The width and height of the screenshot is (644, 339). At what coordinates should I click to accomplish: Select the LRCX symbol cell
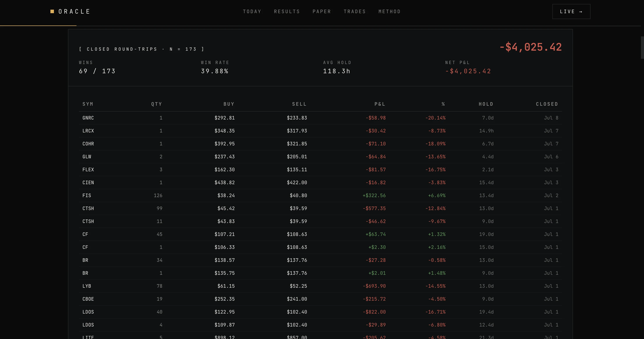coord(88,131)
